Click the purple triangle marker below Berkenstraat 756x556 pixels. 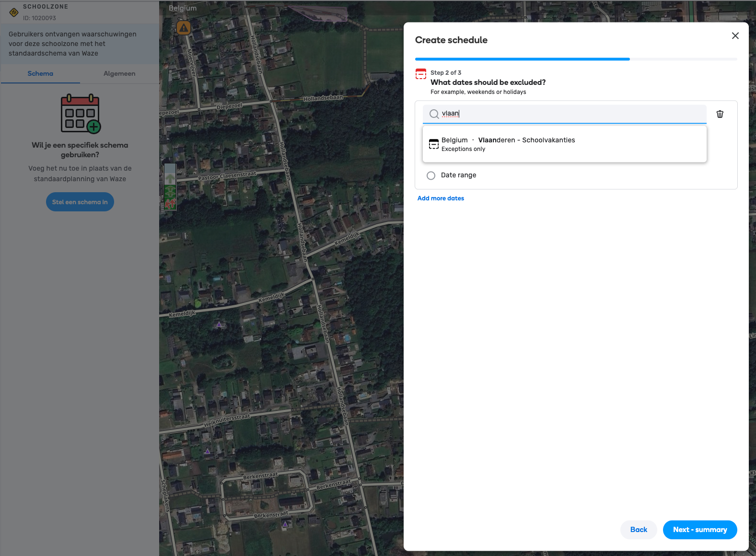coord(285,524)
